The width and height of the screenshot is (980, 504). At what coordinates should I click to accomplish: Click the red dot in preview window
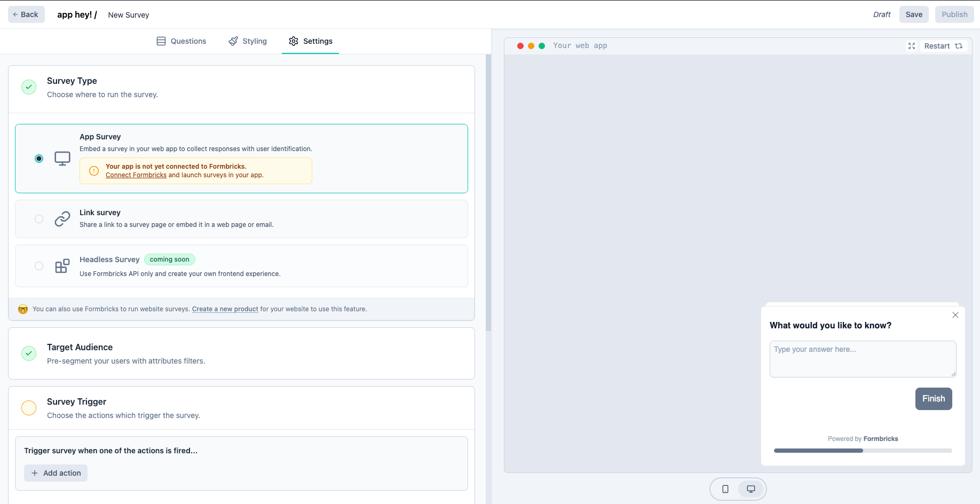click(520, 46)
